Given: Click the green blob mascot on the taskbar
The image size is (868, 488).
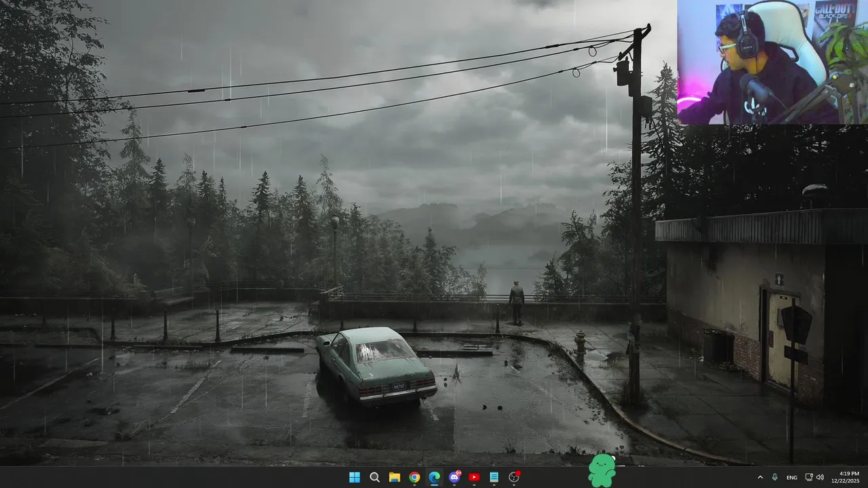Looking at the screenshot, I should (601, 471).
